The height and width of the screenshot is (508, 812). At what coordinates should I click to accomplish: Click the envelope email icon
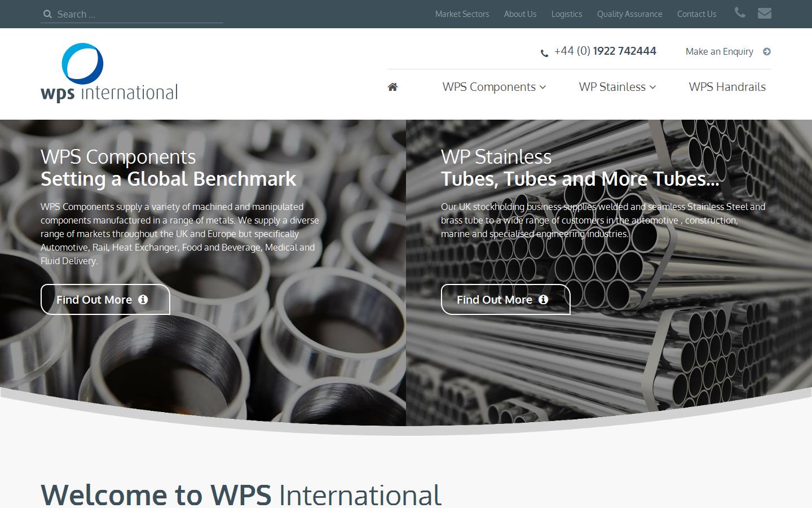(764, 13)
